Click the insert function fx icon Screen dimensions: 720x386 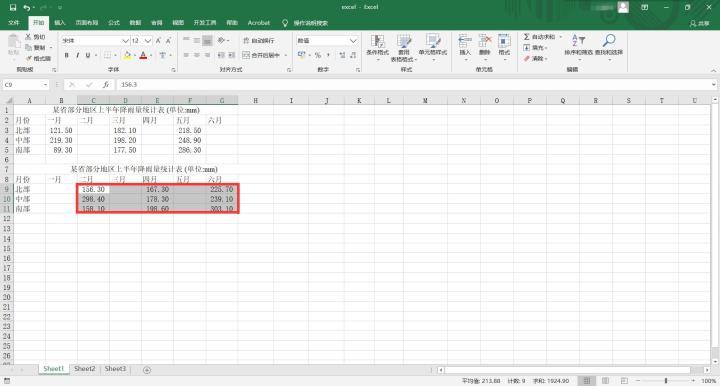[x=106, y=84]
